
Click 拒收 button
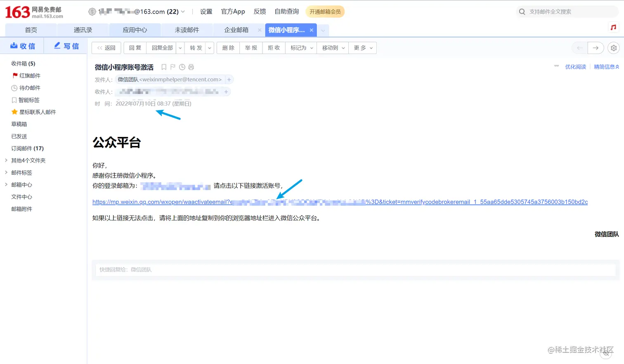point(274,48)
